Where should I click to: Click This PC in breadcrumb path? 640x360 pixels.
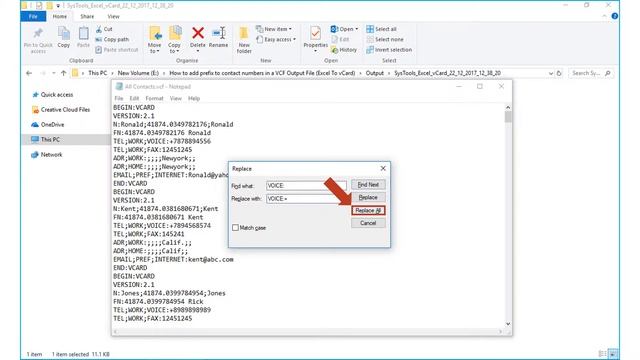point(98,73)
